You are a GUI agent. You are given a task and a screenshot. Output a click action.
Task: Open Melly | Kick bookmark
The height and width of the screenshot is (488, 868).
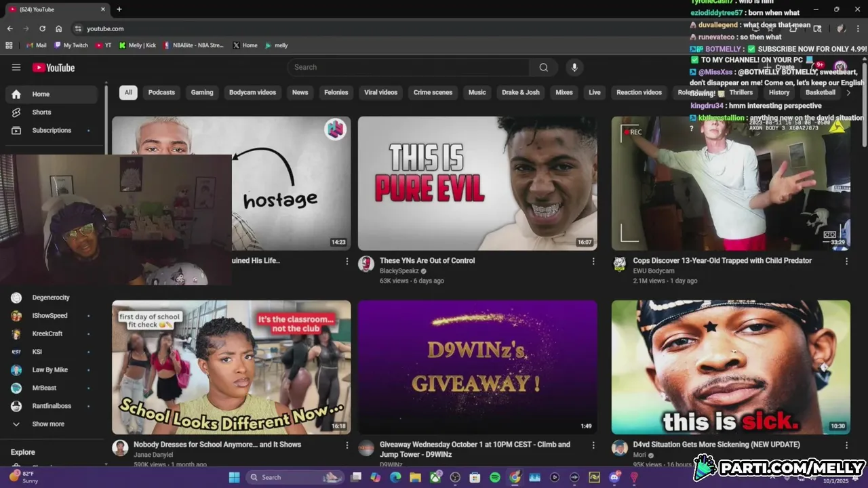(x=137, y=45)
